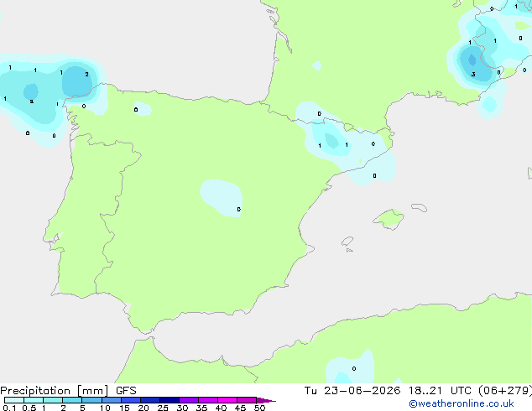Viewport: 532px width, 411px height.
Task: Click the 20–25 mm dark blue swatch
Action: point(150,400)
